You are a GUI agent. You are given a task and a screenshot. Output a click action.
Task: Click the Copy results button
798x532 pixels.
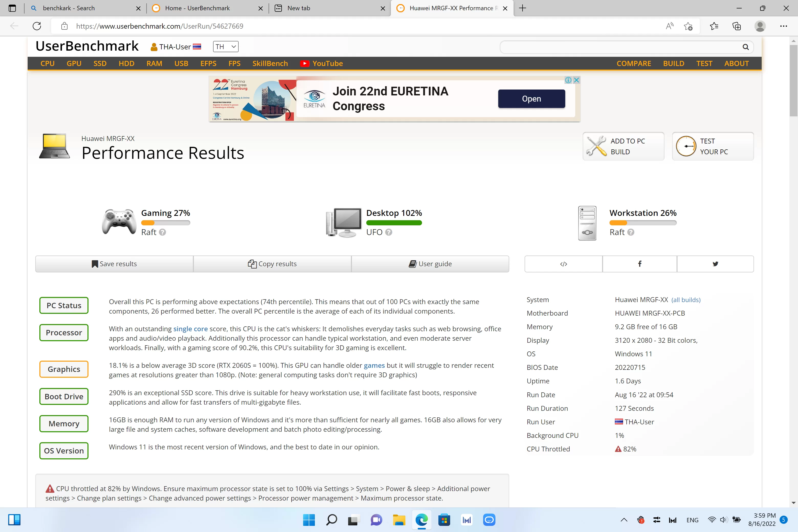pos(272,264)
